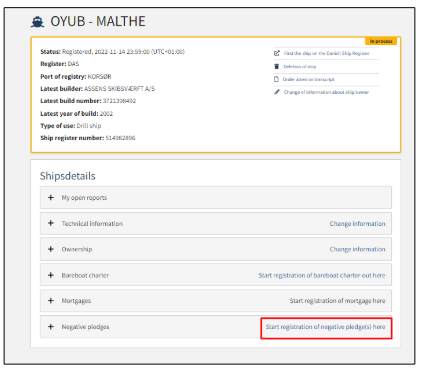Click Change information for Technical information

357,224
